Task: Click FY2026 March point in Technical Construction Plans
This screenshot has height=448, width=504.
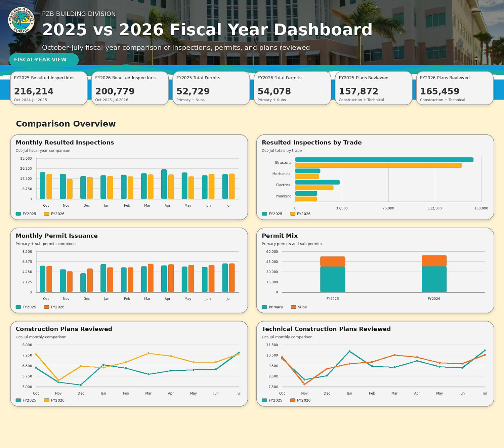Action: pos(394,355)
